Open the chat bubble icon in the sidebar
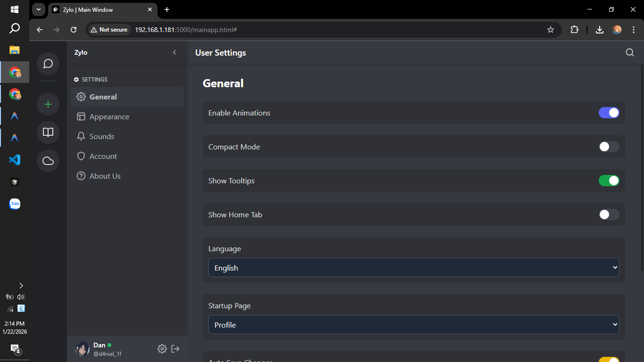 48,64
